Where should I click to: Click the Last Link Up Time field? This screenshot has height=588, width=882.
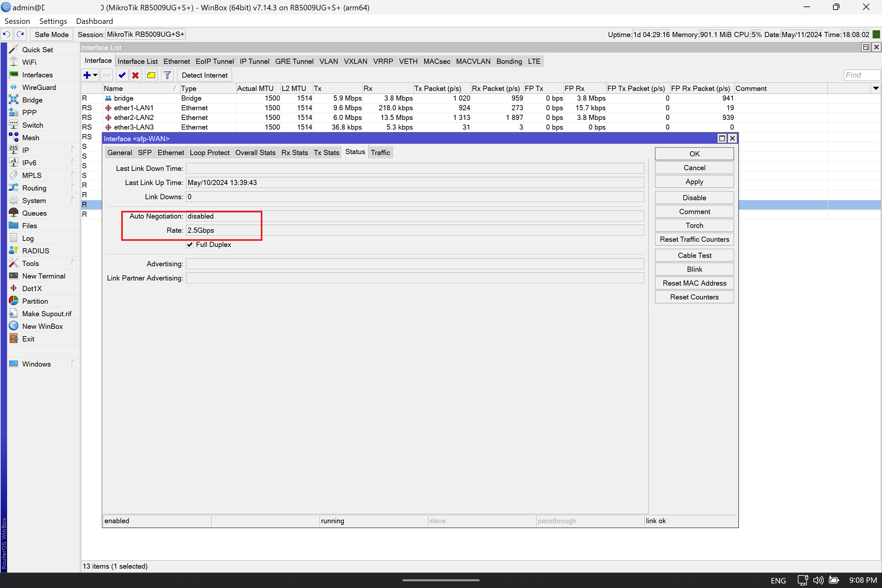[415, 183]
